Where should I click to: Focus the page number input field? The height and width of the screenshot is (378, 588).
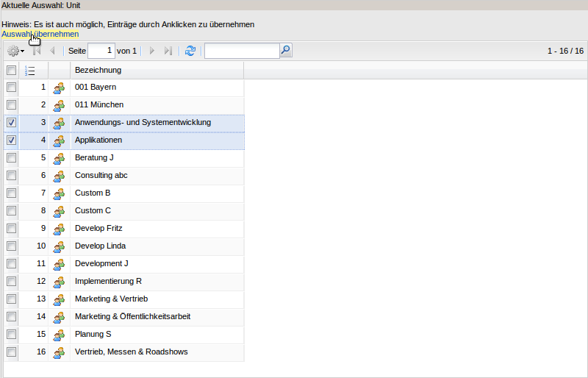pyautogui.click(x=101, y=51)
